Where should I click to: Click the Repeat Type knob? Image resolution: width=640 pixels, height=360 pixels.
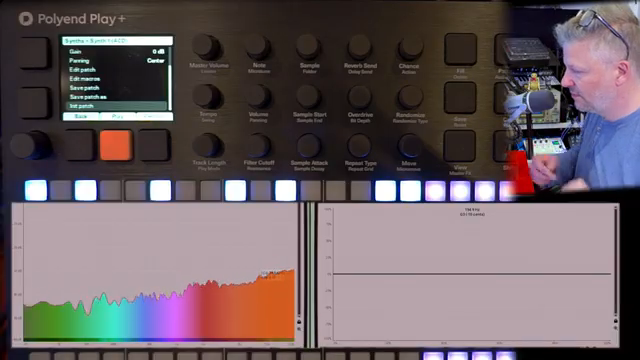click(x=360, y=145)
